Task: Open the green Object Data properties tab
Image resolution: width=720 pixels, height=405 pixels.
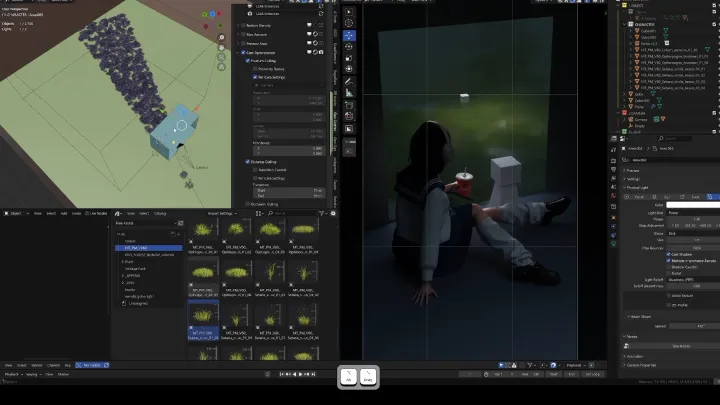Action: pyautogui.click(x=613, y=244)
